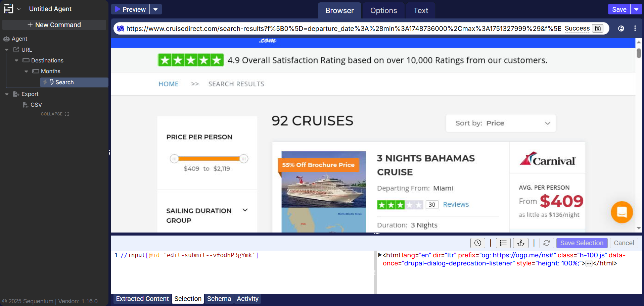
Task: Collapse the Destinations tree node
Action: pyautogui.click(x=16, y=61)
